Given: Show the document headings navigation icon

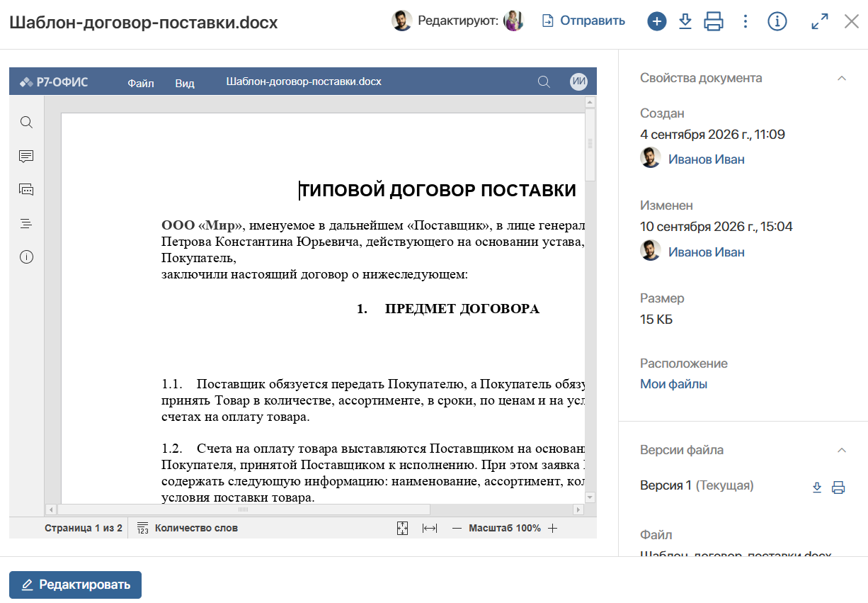Looking at the screenshot, I should (26, 223).
